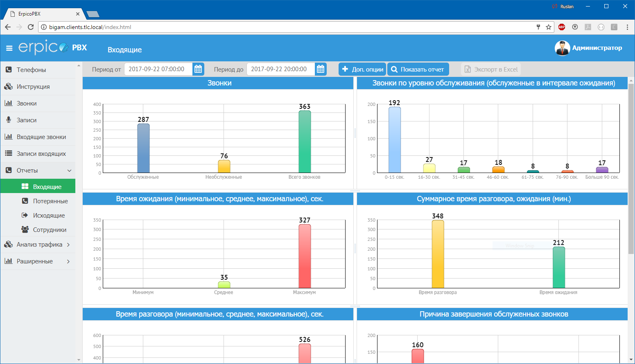Open the Администратор user menu
The image size is (635, 364).
tap(588, 48)
